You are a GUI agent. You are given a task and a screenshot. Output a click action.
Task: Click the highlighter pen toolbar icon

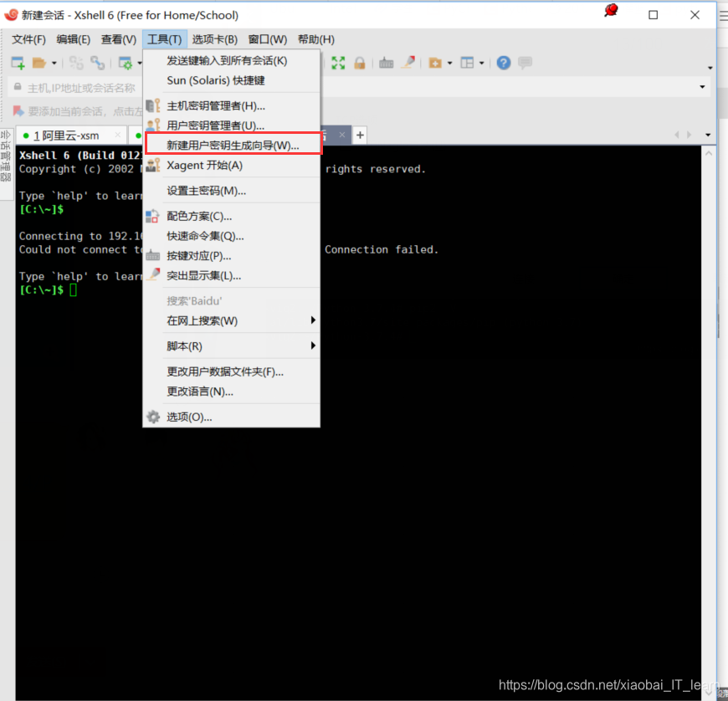pyautogui.click(x=408, y=63)
